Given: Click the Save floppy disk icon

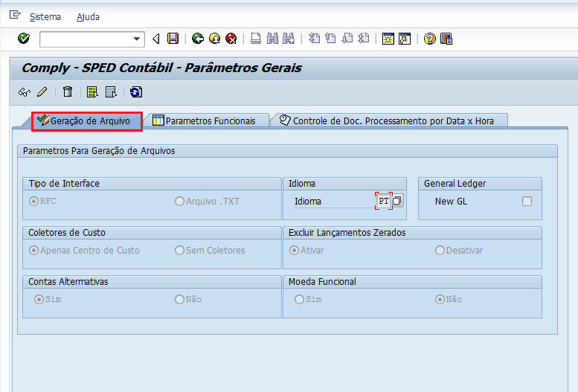Looking at the screenshot, I should pyautogui.click(x=173, y=39).
